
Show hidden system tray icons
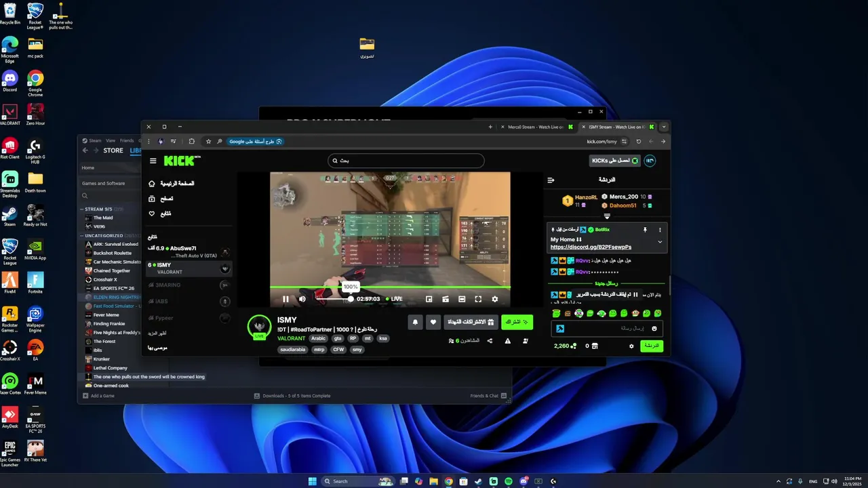pos(778,481)
